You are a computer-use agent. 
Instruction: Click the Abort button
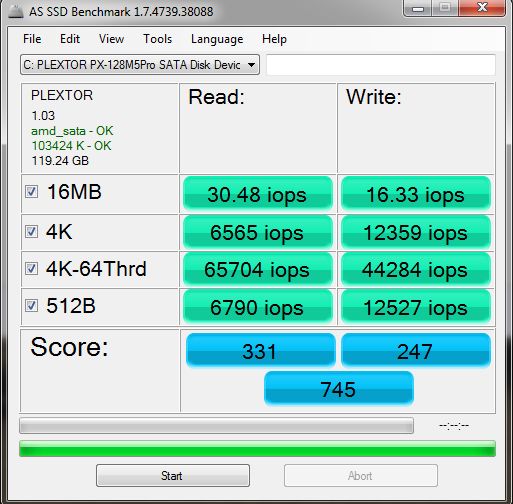tap(361, 475)
